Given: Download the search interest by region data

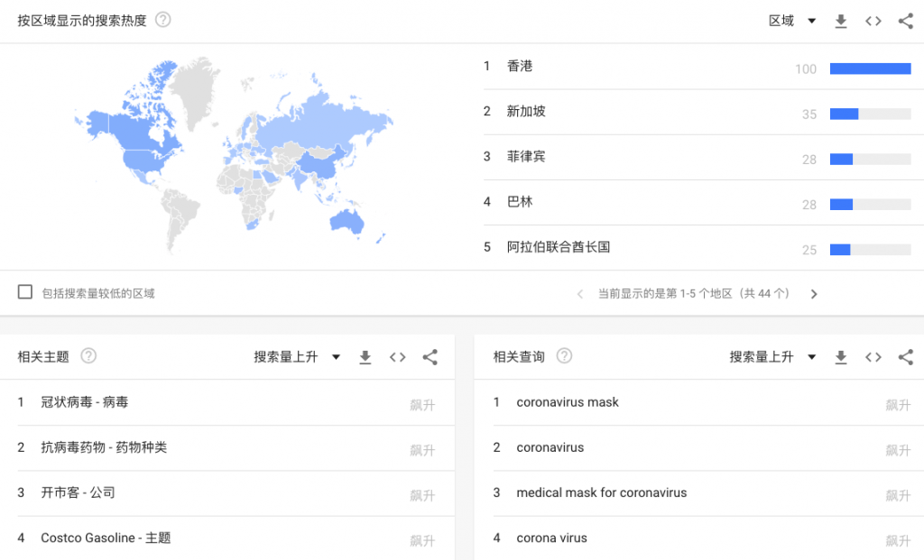Looking at the screenshot, I should click(841, 21).
